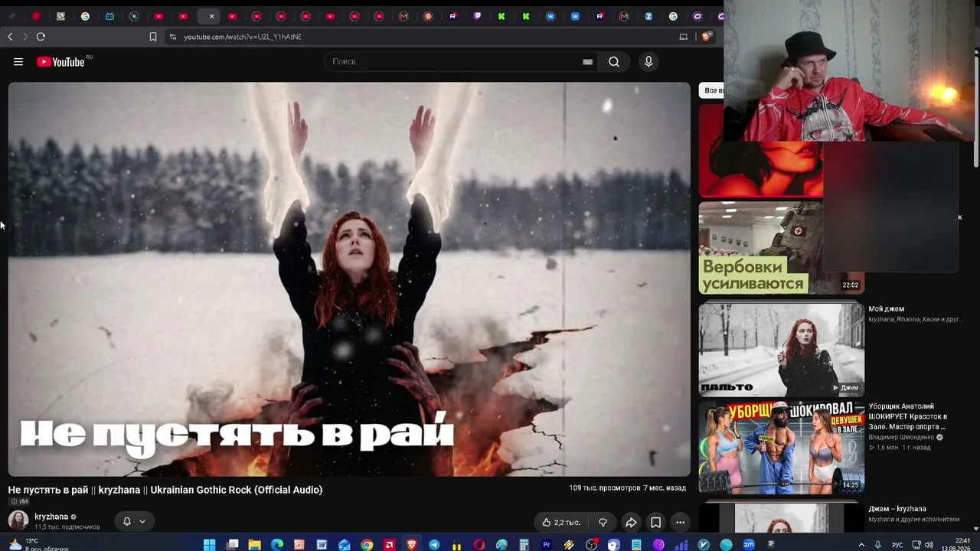Image resolution: width=980 pixels, height=551 pixels.
Task: Switch to the purple Twitch tab
Action: 477,16
